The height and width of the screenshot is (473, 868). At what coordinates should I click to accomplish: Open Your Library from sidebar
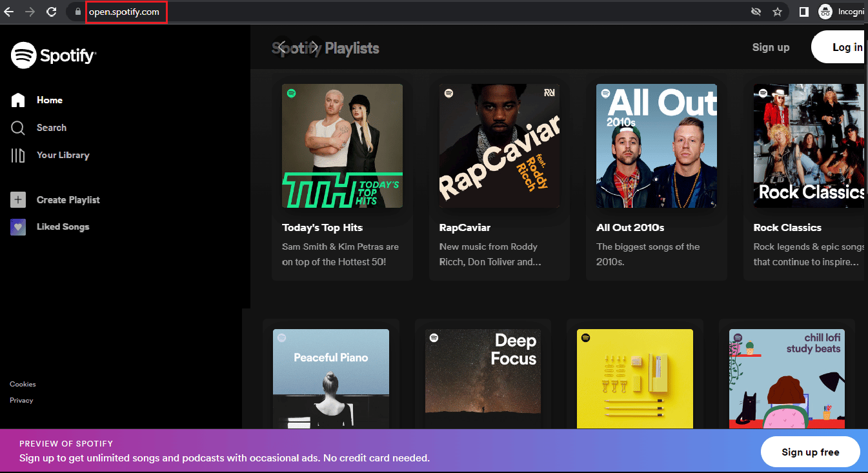63,155
